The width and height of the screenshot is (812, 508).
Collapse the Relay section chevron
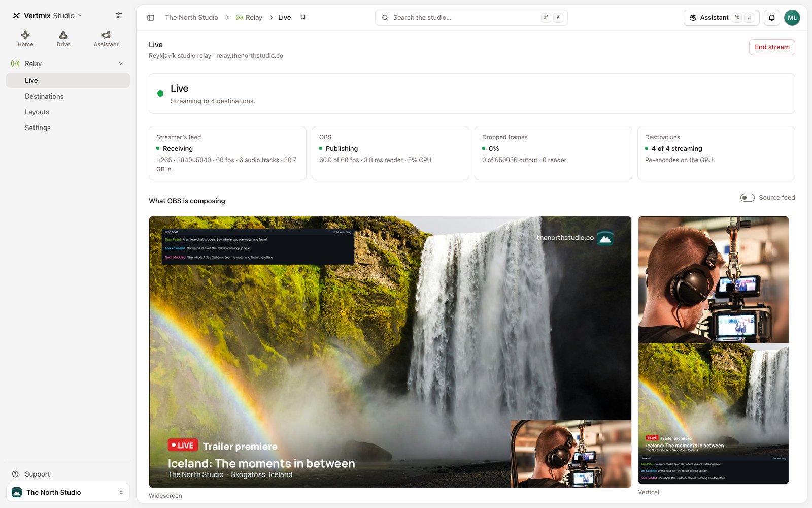click(x=121, y=63)
